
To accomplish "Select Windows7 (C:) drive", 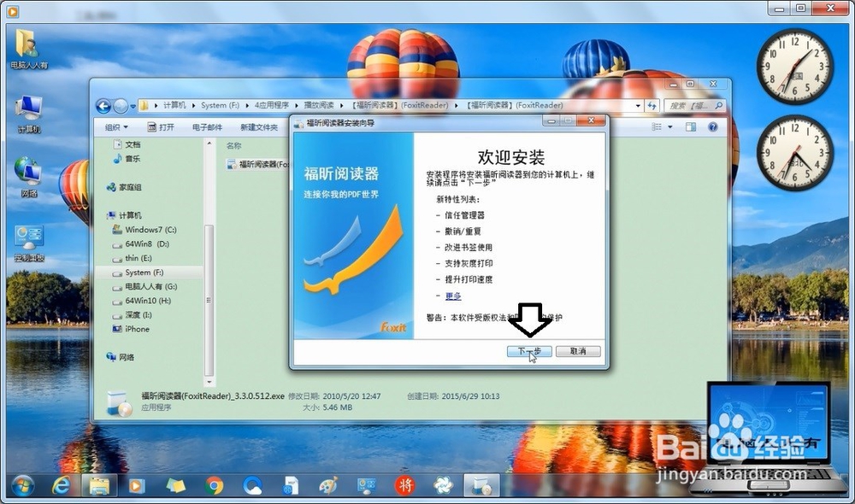I will click(144, 230).
